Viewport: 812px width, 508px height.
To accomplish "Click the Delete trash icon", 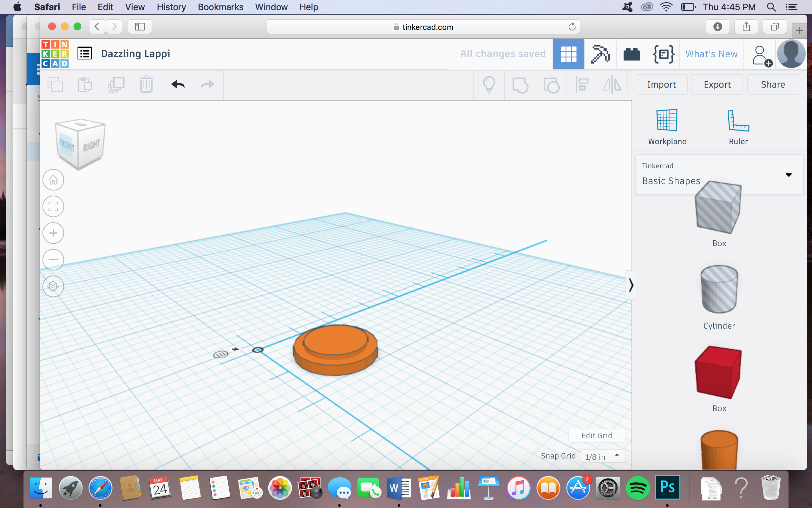I will click(146, 84).
